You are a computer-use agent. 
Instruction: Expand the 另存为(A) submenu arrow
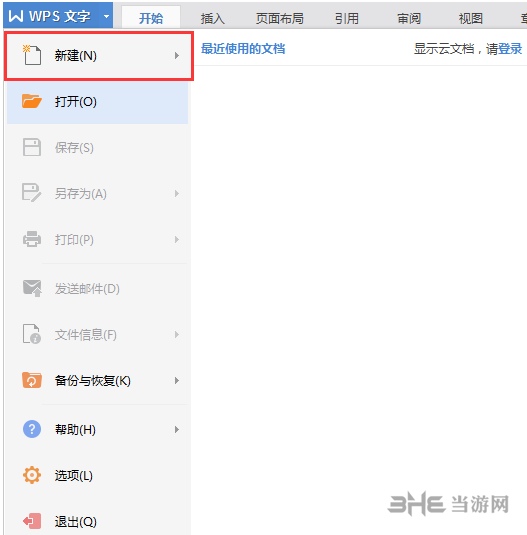click(x=176, y=193)
